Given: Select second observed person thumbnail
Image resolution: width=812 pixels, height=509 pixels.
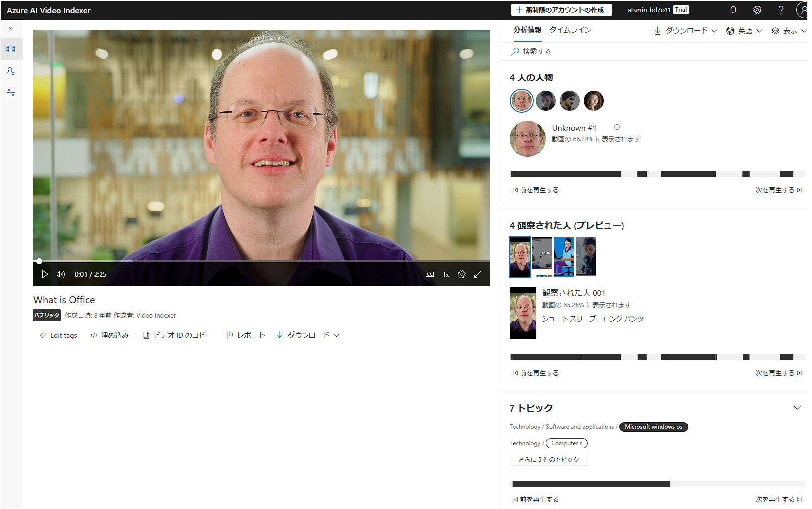Looking at the screenshot, I should coord(542,257).
